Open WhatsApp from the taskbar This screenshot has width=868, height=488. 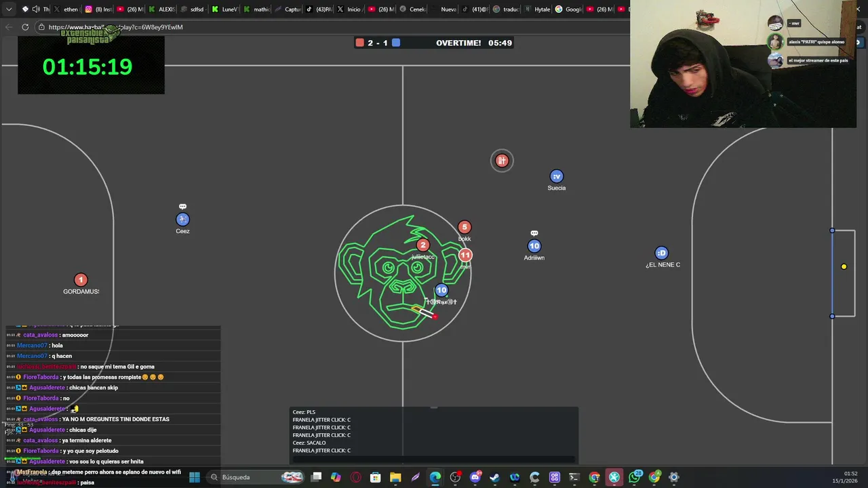(634, 477)
